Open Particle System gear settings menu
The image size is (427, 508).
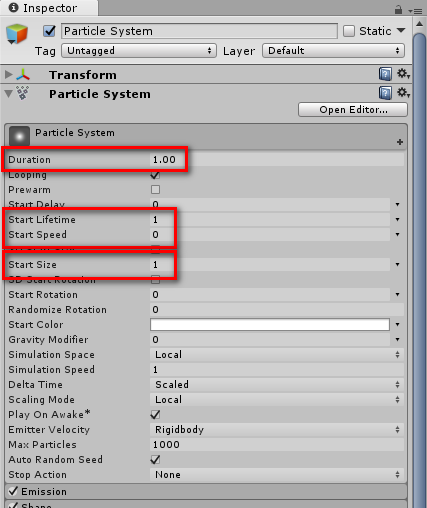tap(403, 93)
